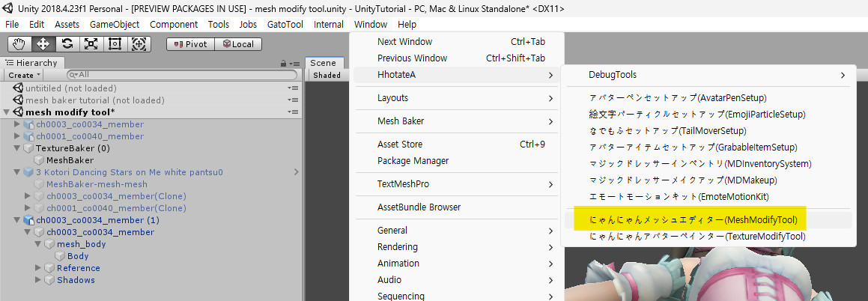
Task: Toggle Local/Global handle rotation
Action: (x=238, y=44)
